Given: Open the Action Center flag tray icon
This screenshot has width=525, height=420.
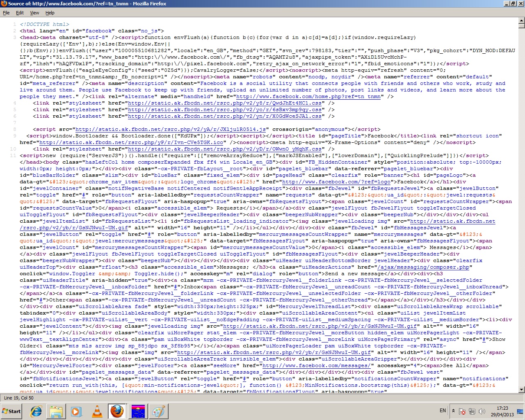Looking at the screenshot, I should click(x=462, y=411).
